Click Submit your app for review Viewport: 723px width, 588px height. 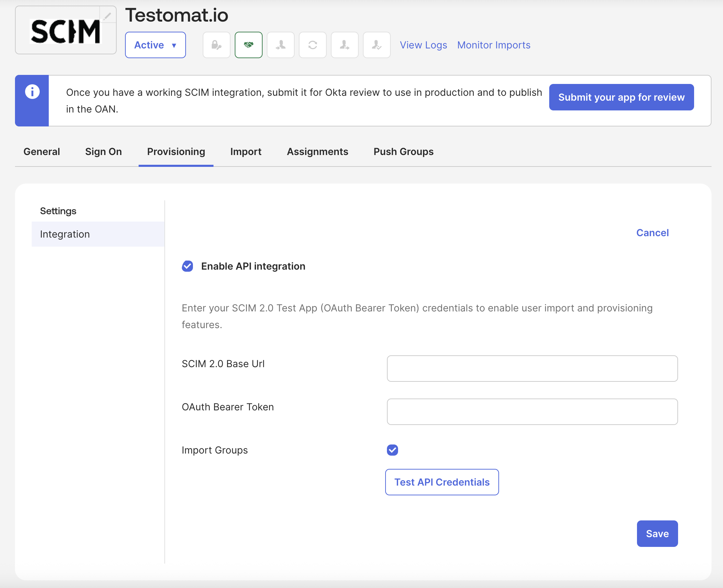click(x=621, y=97)
